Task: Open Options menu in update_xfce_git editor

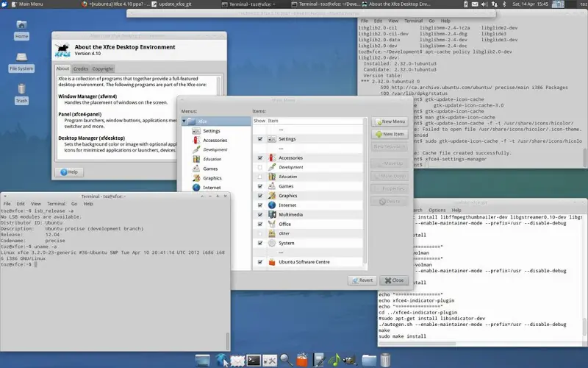Action: point(437,210)
